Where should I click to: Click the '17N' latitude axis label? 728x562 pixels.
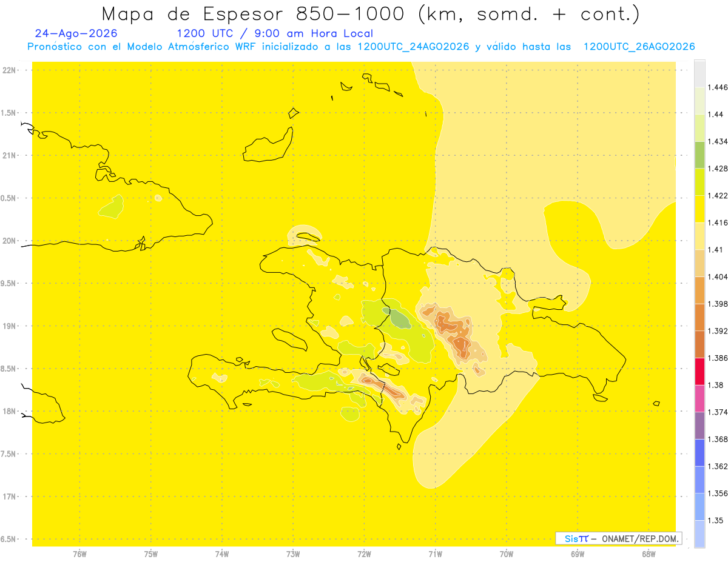pyautogui.click(x=10, y=497)
